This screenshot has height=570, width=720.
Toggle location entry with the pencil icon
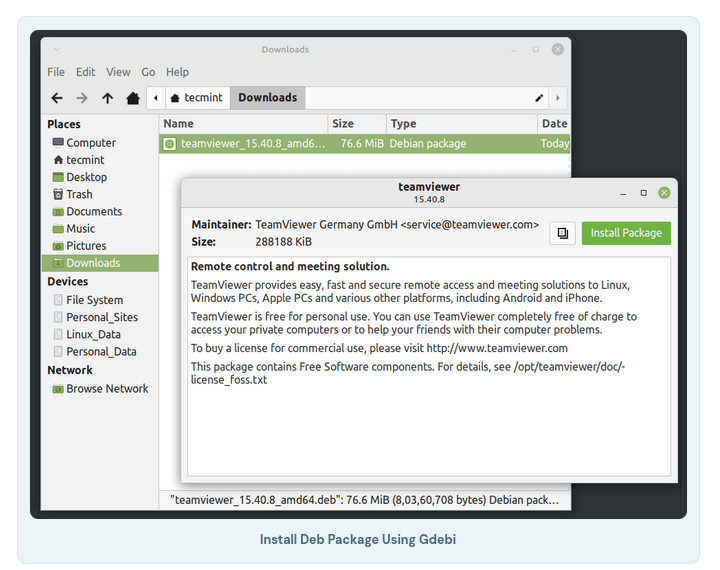coord(539,98)
